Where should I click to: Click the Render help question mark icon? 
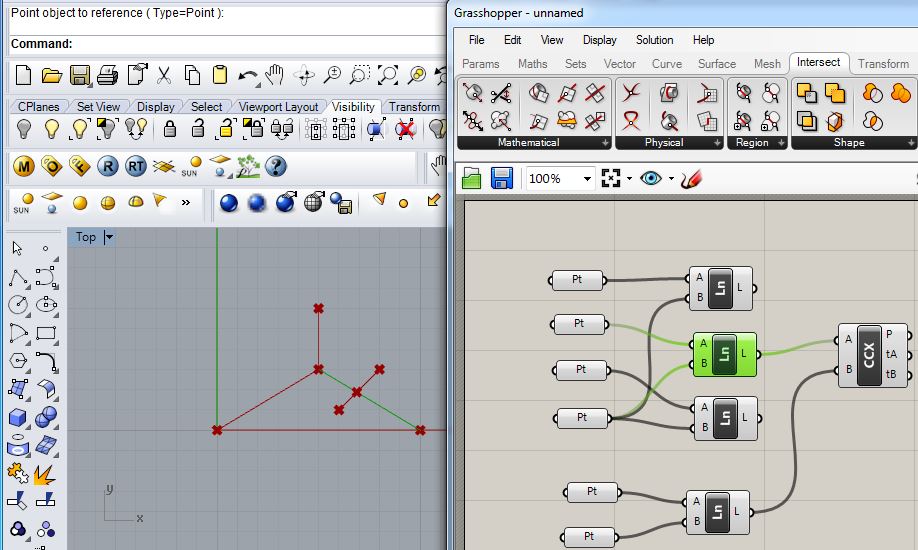tap(276, 166)
